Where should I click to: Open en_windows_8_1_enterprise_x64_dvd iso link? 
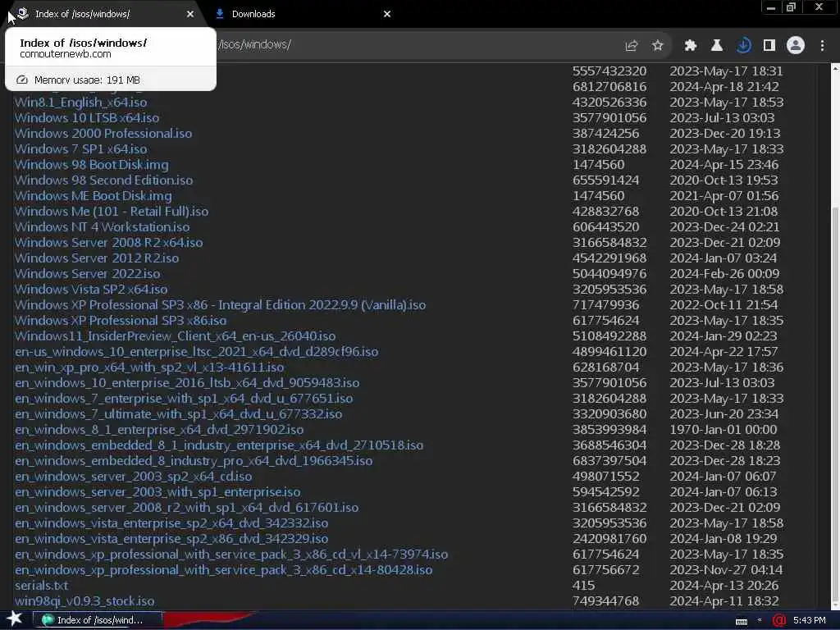click(159, 429)
